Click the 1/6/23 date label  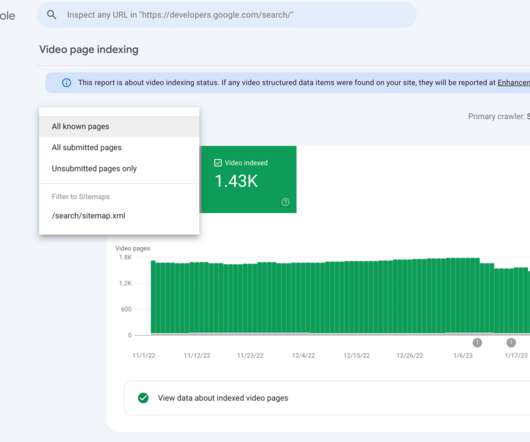463,355
